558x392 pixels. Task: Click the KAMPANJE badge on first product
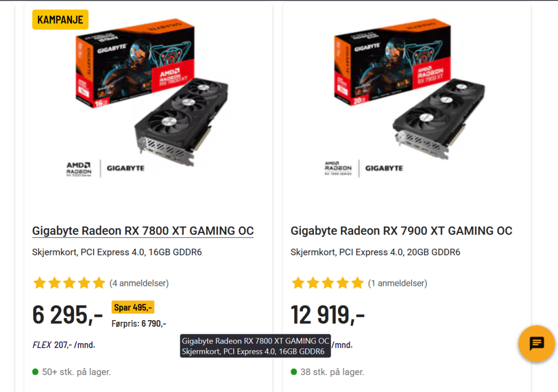[60, 20]
